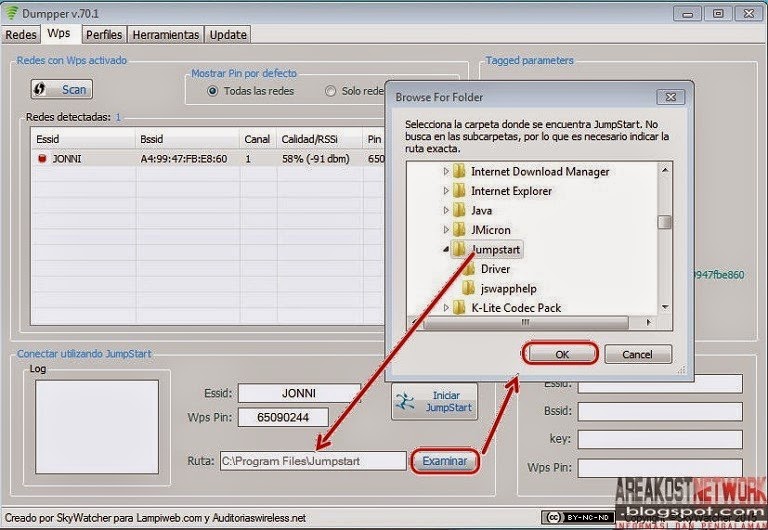Click the Iniciar JumpStart button
The width and height of the screenshot is (768, 530).
pos(434,402)
